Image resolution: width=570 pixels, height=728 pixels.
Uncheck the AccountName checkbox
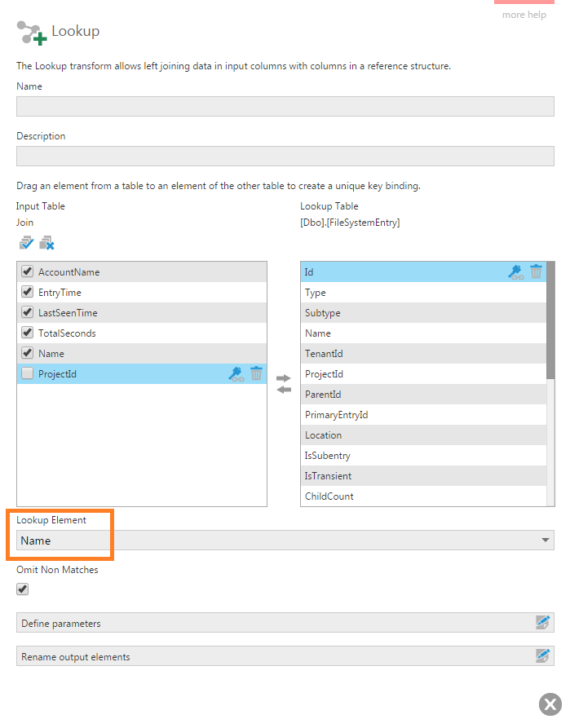pos(28,271)
